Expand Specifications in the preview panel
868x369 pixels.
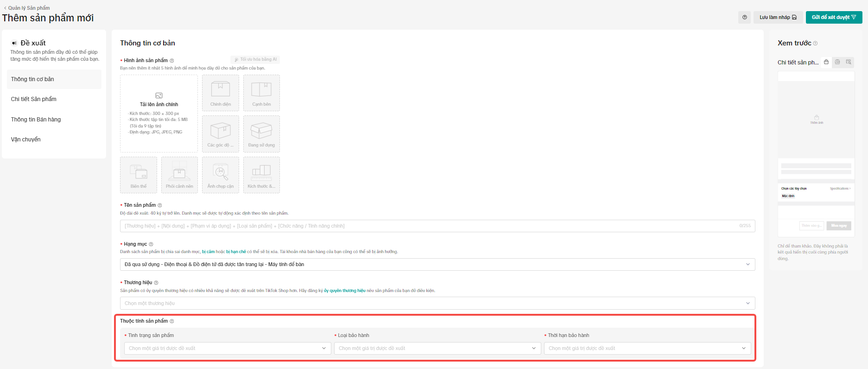tap(840, 189)
